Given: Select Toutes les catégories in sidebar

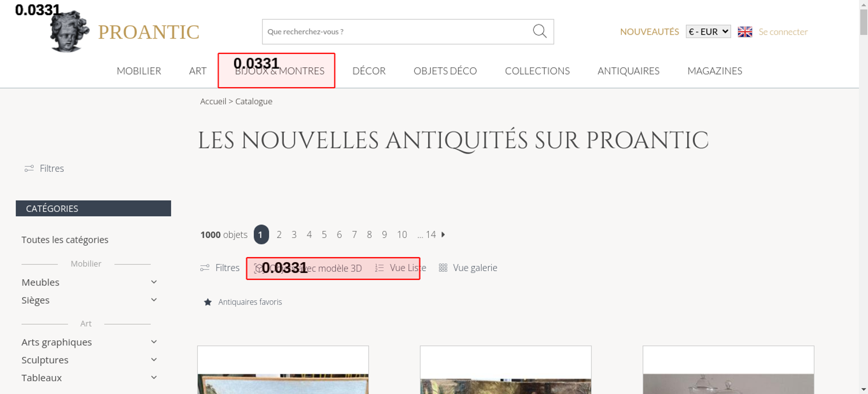Looking at the screenshot, I should [65, 240].
